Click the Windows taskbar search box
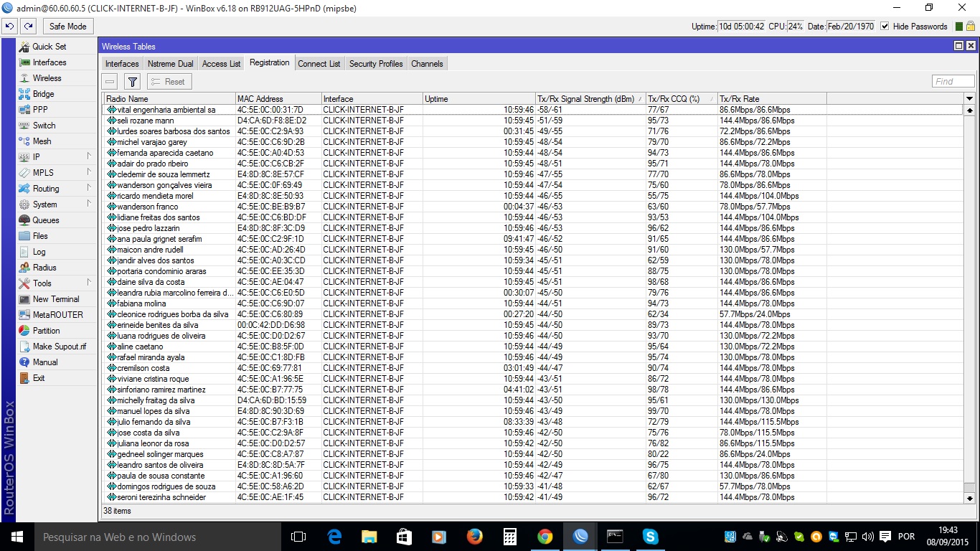This screenshot has width=980, height=551. tap(156, 537)
